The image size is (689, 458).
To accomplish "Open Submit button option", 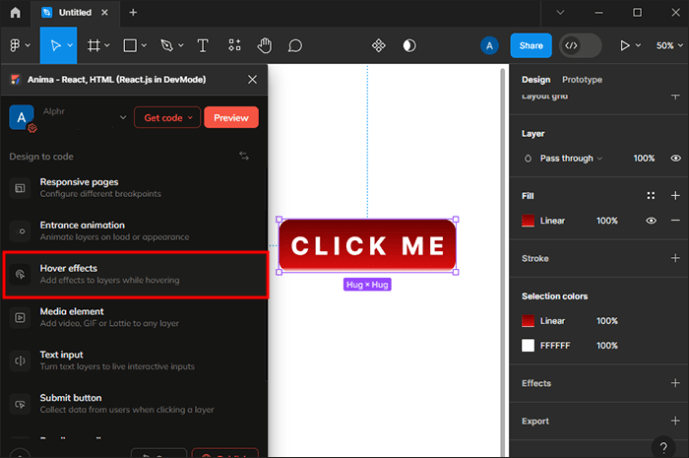I will pyautogui.click(x=135, y=404).
